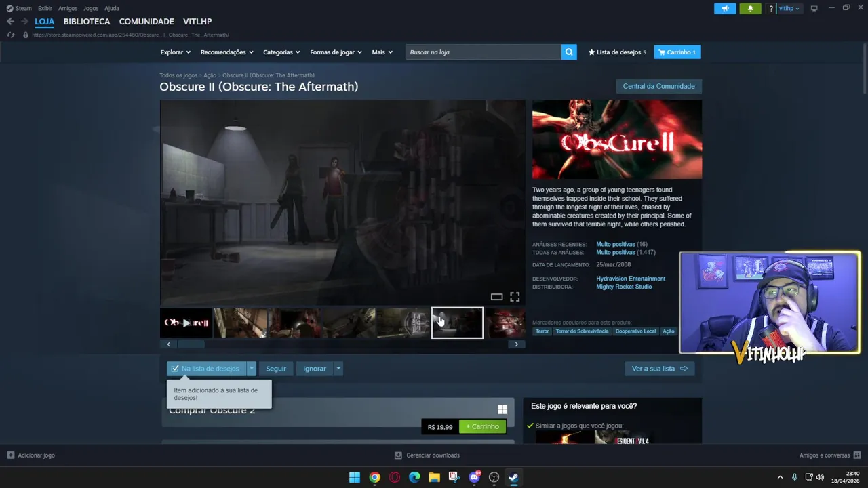Click the Buscar na loja search field
Image resolution: width=868 pixels, height=488 pixels.
(484, 52)
